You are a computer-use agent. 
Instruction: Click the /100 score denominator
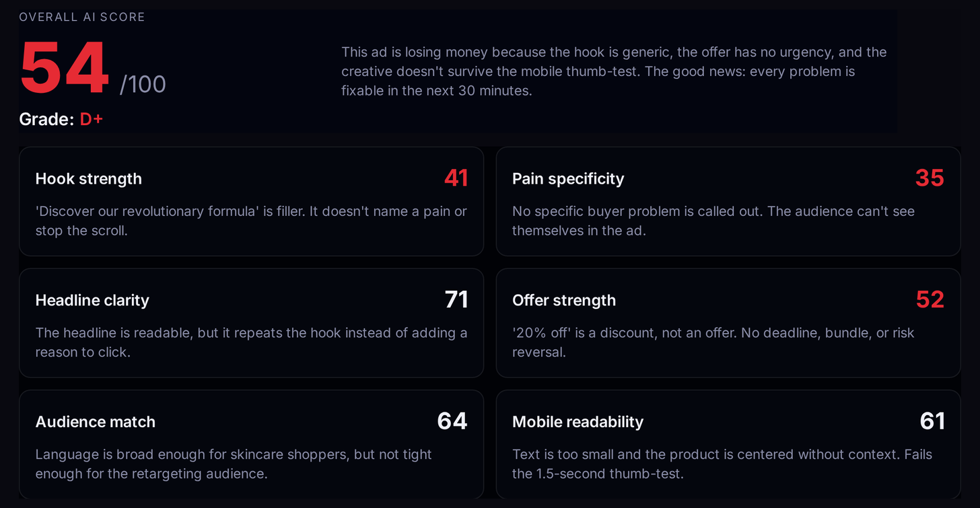click(143, 85)
